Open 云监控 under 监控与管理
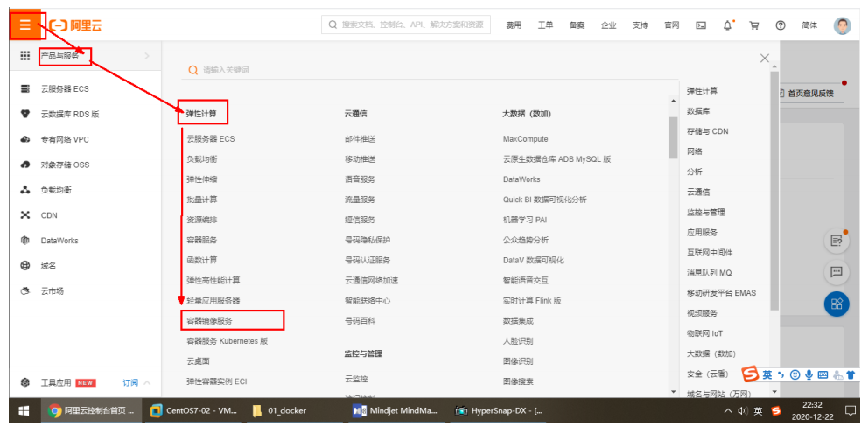 click(x=356, y=379)
